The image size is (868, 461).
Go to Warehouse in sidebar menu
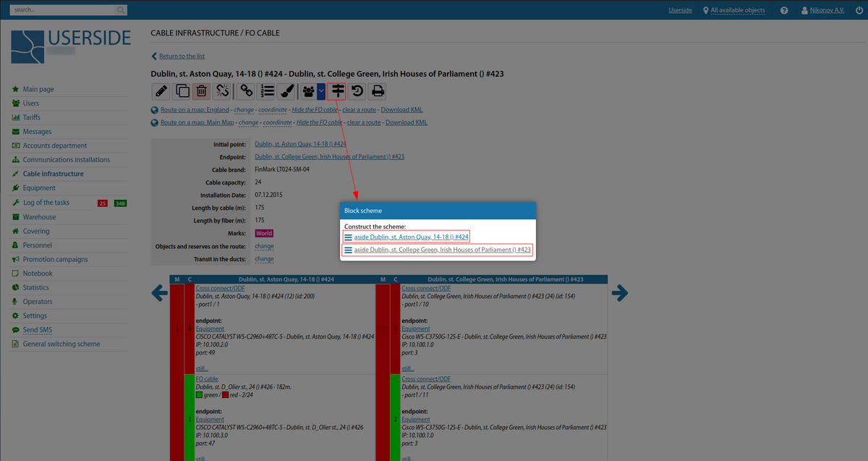point(39,217)
